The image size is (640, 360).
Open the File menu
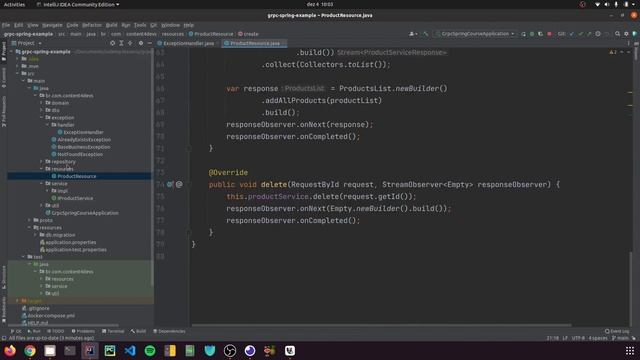coord(6,25)
